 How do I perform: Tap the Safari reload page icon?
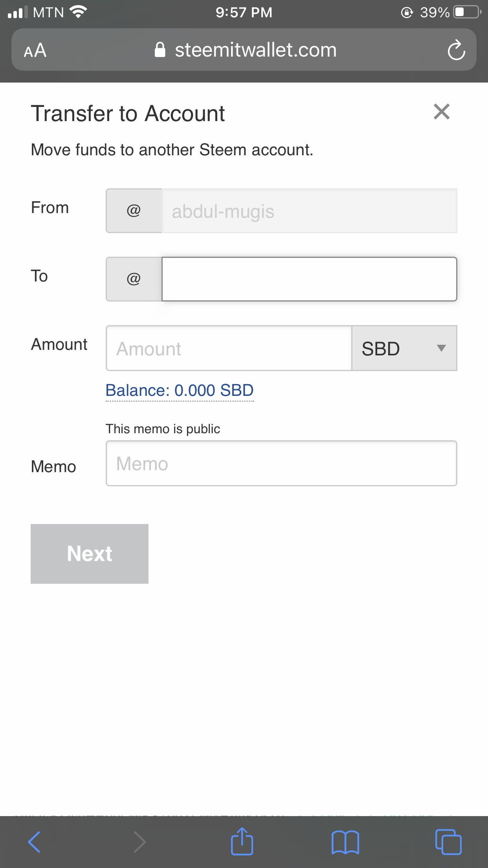tap(456, 50)
